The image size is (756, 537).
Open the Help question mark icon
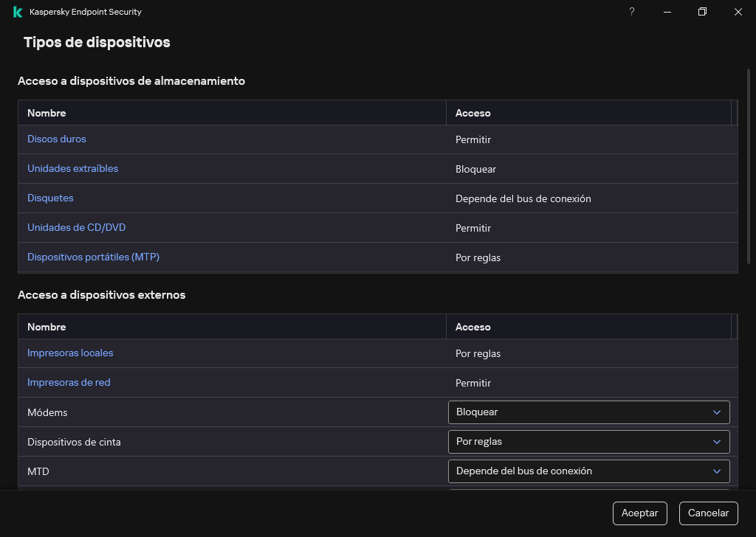(631, 12)
